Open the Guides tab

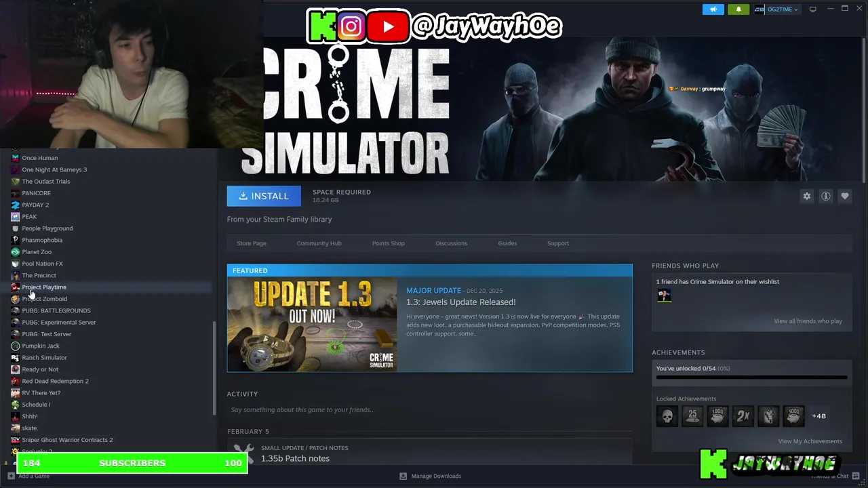click(x=507, y=243)
